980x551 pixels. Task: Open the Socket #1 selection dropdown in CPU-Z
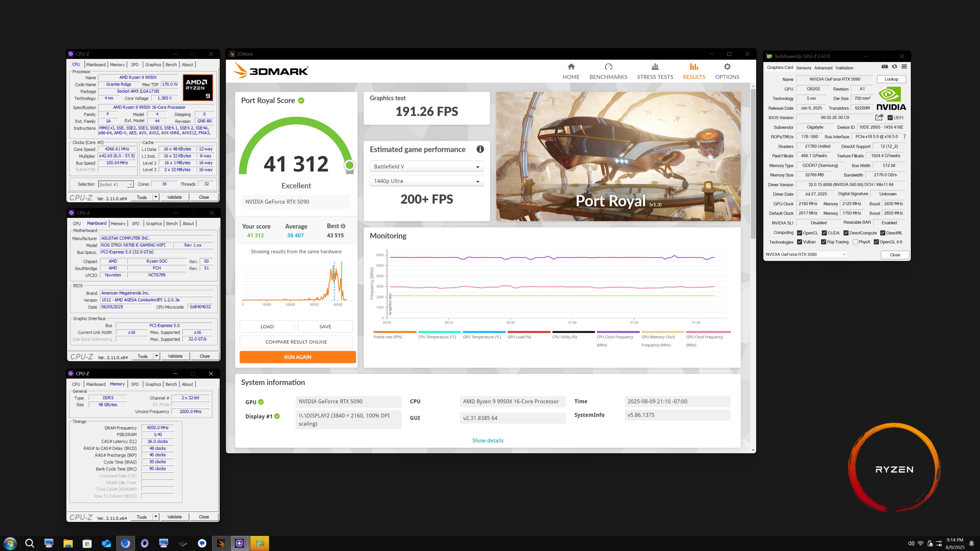(x=116, y=184)
